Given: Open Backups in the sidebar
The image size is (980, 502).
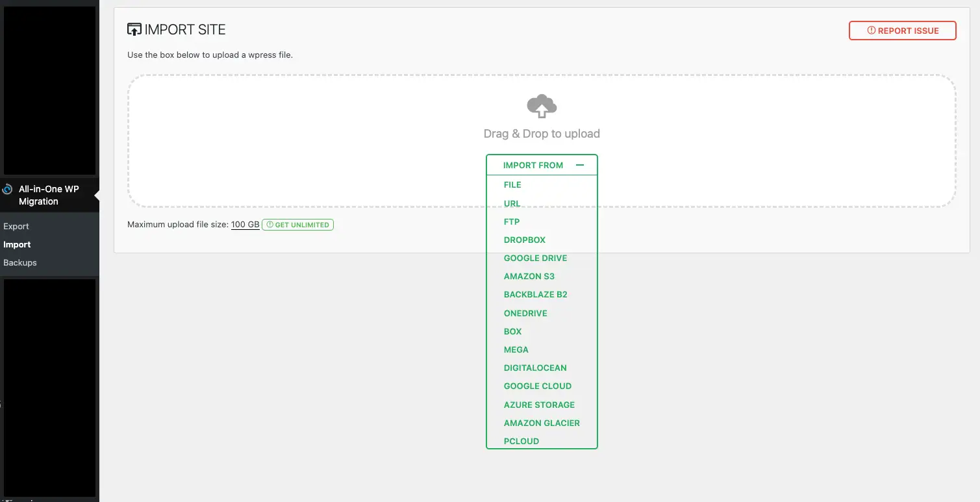Looking at the screenshot, I should [20, 262].
